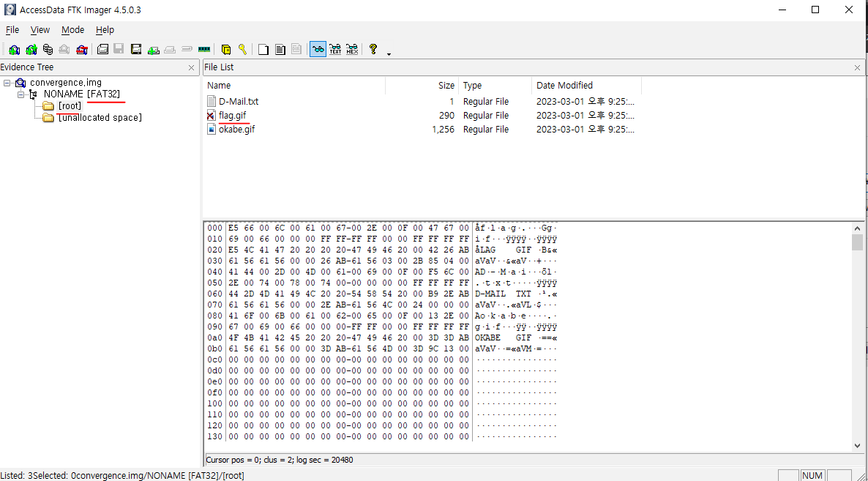The width and height of the screenshot is (868, 481).
Task: Click size value 1,256 of okabe.gif
Action: [x=444, y=129]
